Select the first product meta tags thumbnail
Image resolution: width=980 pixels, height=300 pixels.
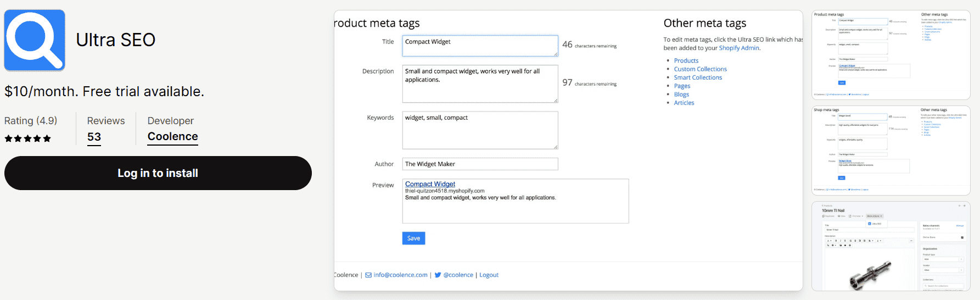pyautogui.click(x=891, y=55)
